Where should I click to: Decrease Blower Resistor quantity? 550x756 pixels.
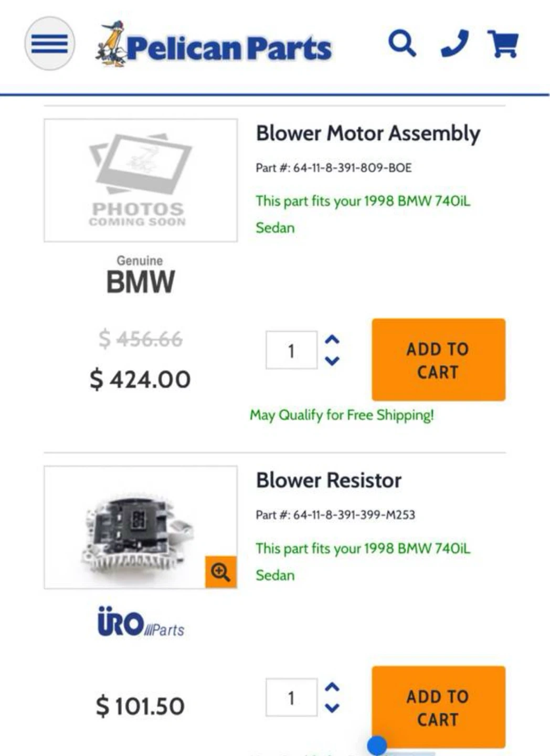(x=332, y=708)
